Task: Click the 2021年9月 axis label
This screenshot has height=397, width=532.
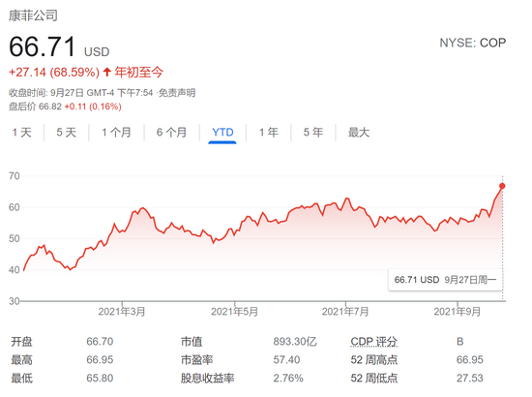Action: pyautogui.click(x=458, y=312)
